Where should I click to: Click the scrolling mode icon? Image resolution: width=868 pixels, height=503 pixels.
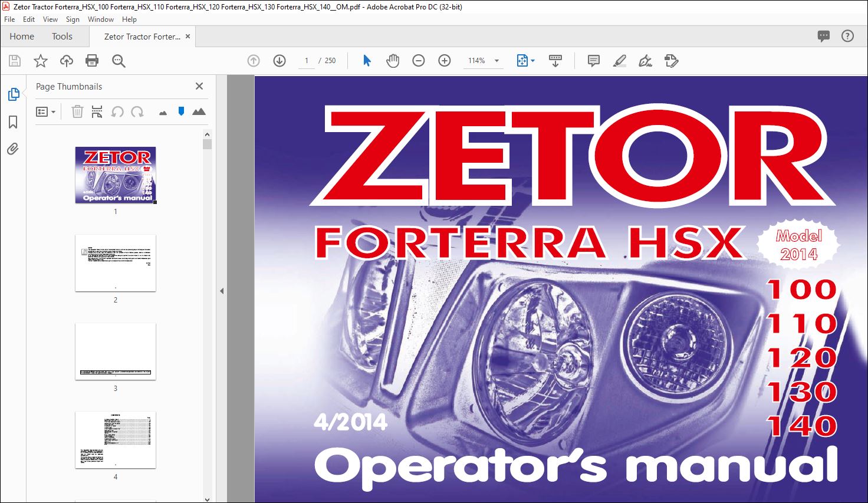[x=555, y=61]
